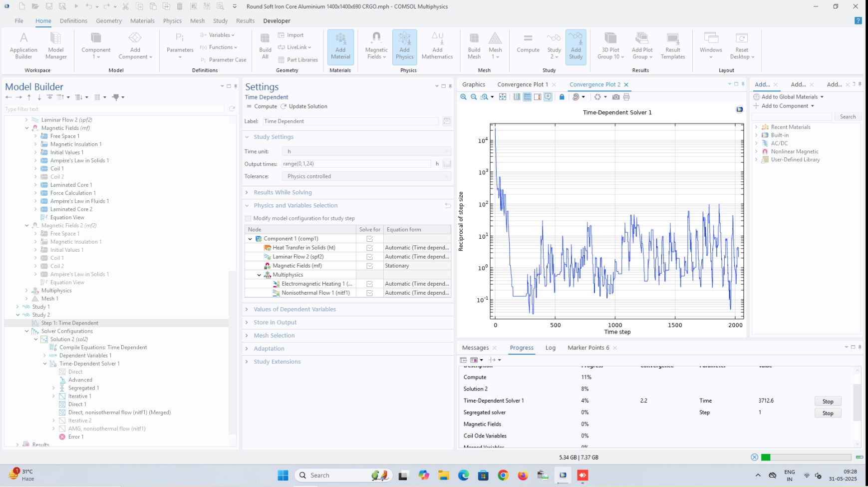
Task: Switch to the Log tab
Action: coord(550,348)
